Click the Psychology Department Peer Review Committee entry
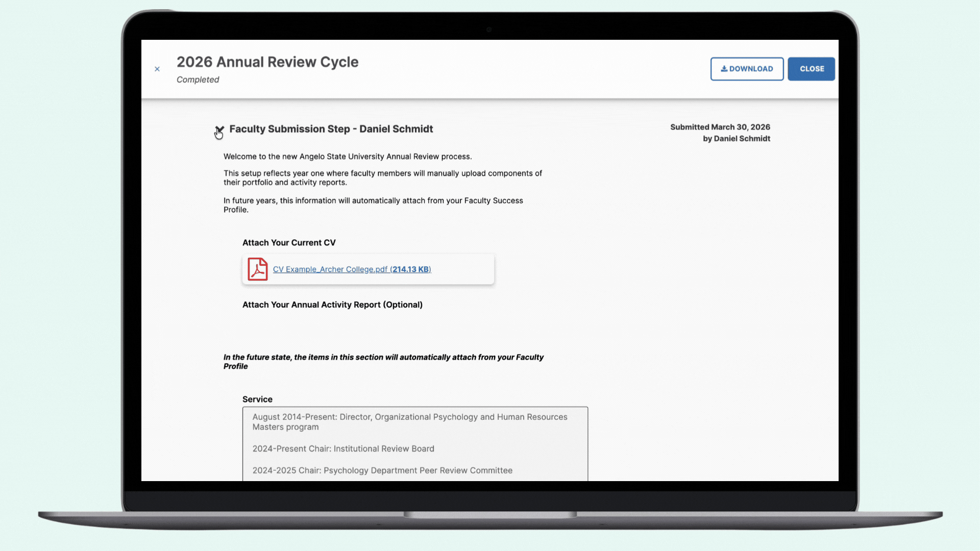The image size is (980, 551). pyautogui.click(x=382, y=470)
